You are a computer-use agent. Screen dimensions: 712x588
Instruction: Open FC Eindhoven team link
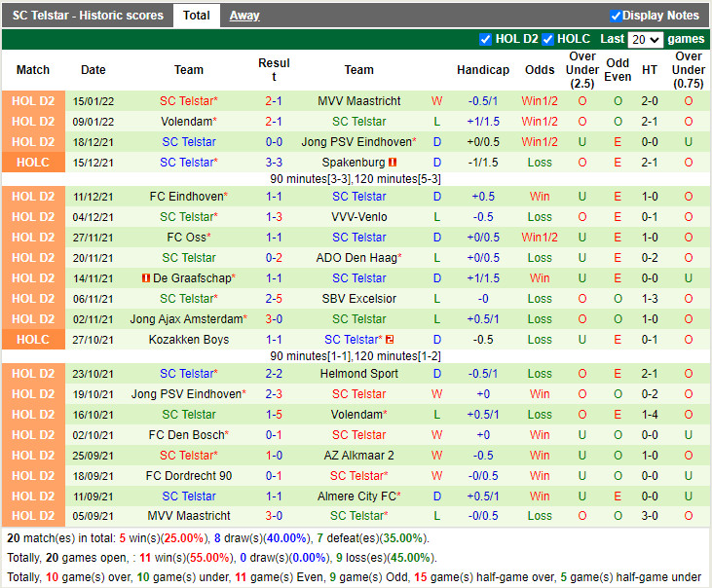coord(189,197)
